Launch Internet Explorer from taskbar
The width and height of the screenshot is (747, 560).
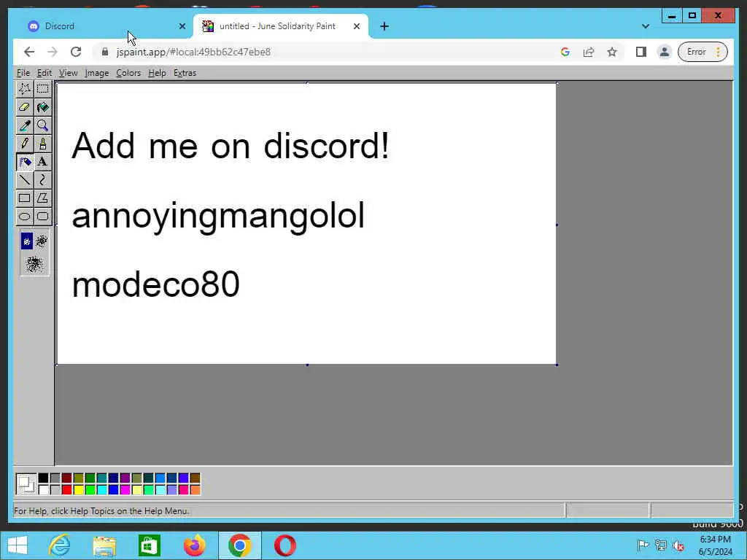60,545
